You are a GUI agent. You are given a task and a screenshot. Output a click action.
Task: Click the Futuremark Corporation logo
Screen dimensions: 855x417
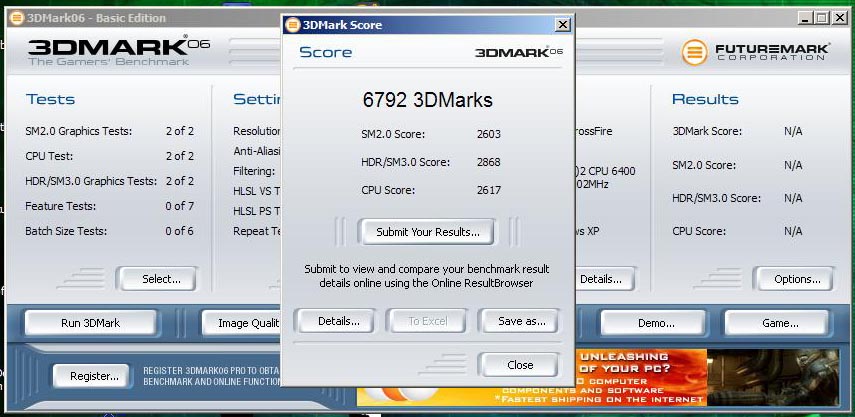tap(755, 53)
